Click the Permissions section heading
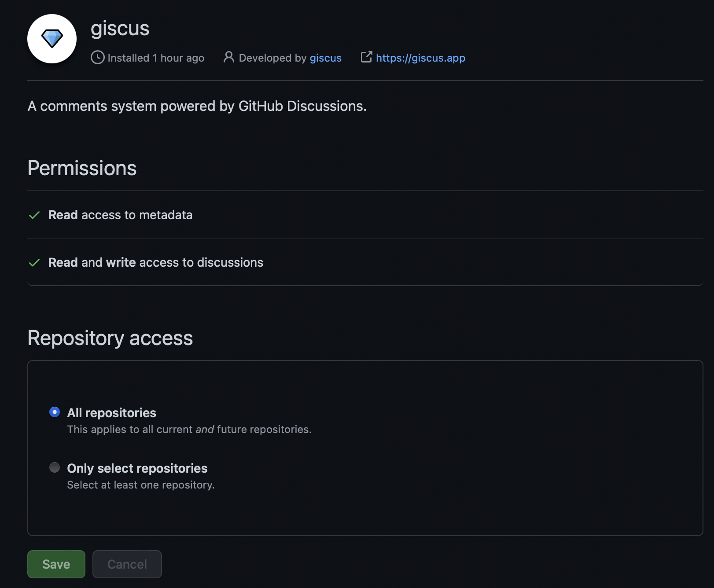Viewport: 714px width, 588px height. pyautogui.click(x=82, y=168)
